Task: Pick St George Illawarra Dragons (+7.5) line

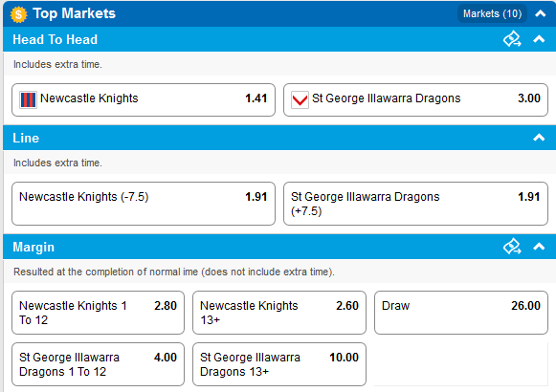Action: pyautogui.click(x=415, y=204)
